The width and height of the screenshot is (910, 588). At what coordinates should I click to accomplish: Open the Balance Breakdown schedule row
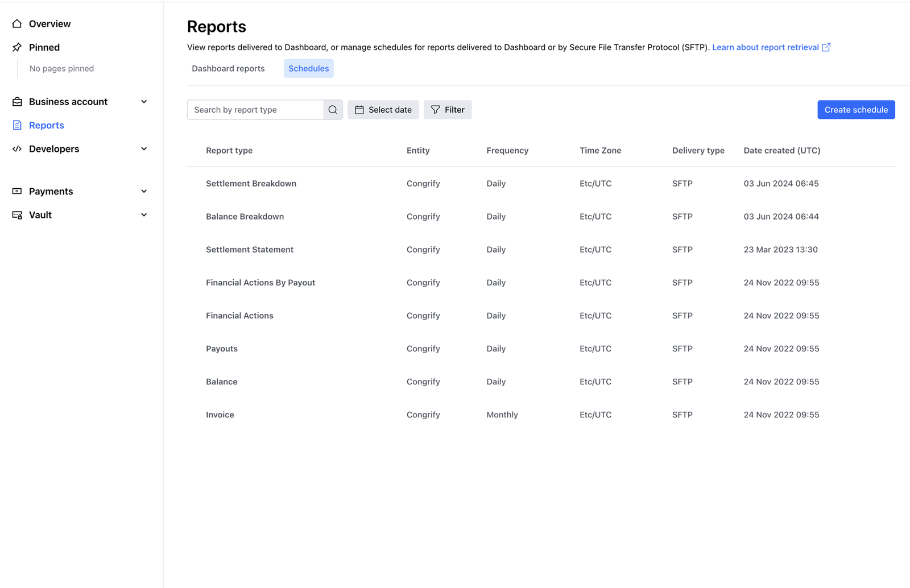pos(541,217)
